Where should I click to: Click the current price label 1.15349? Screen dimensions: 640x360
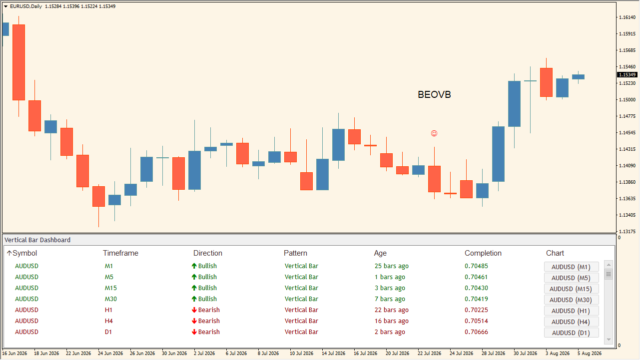coord(627,75)
